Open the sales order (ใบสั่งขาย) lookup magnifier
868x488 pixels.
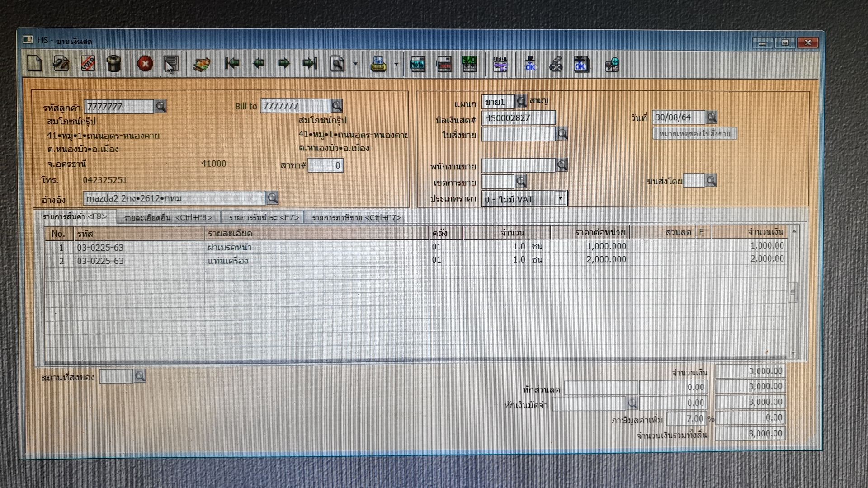pos(562,134)
